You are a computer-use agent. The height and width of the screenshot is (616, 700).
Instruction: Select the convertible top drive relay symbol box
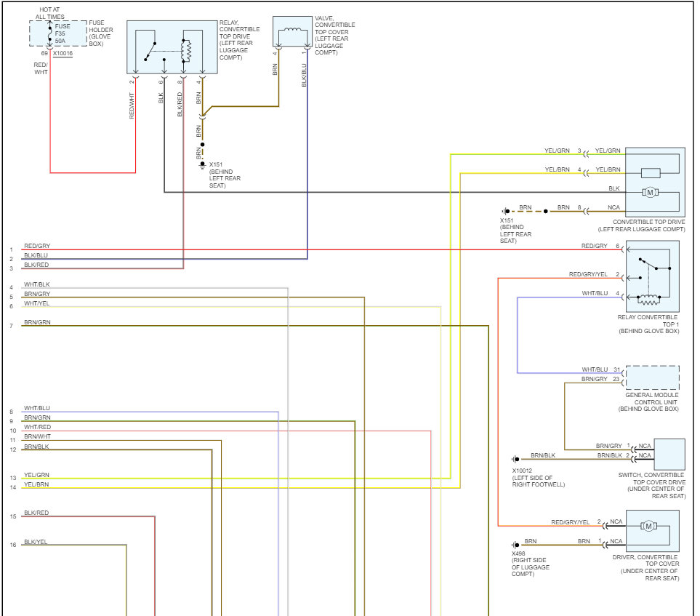[172, 47]
